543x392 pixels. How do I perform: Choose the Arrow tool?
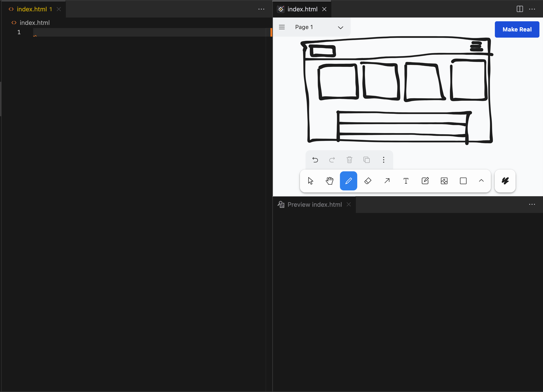(387, 181)
